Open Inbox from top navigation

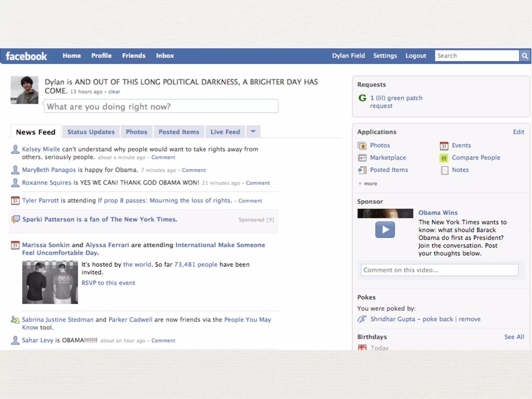point(165,56)
